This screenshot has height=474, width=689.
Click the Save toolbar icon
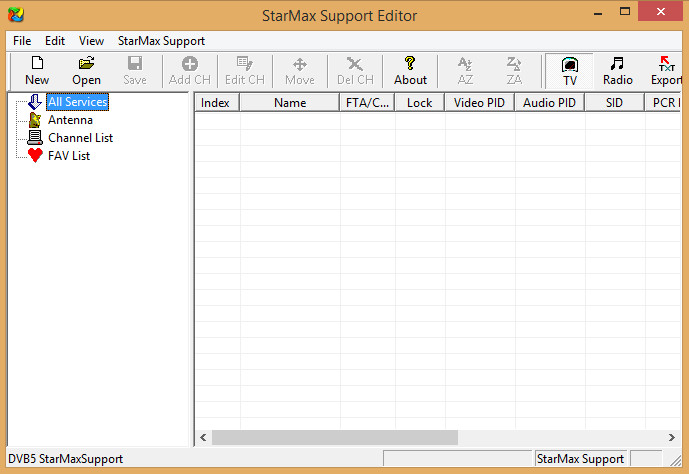point(135,64)
